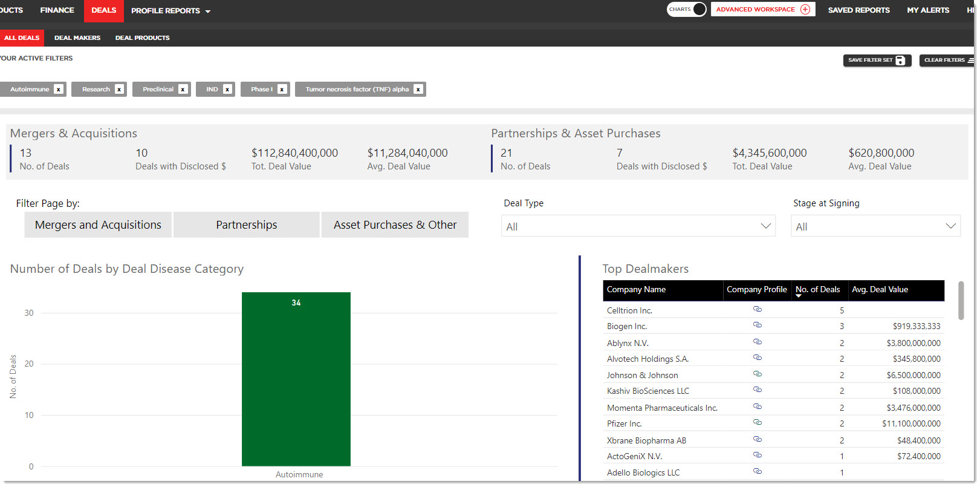The width and height of the screenshot is (980, 487).
Task: Open Kashiv BioSciences LLC profile link icon
Action: 757,390
